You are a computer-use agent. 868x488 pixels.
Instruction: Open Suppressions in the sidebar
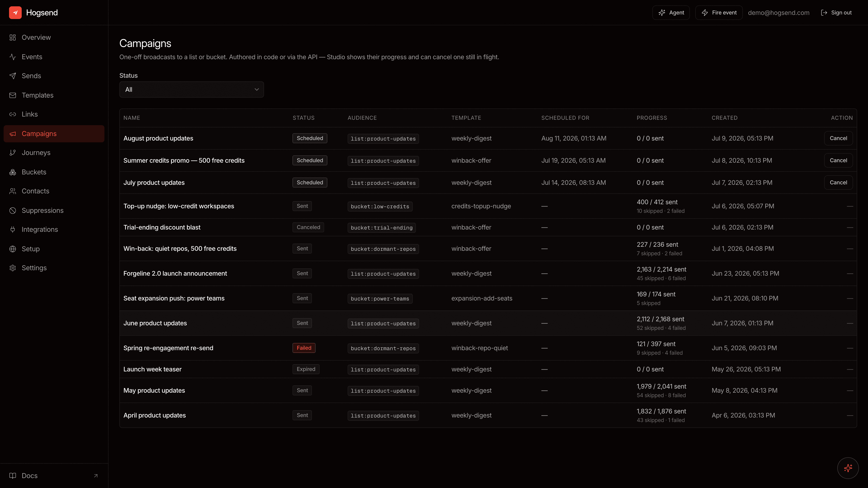pos(54,211)
